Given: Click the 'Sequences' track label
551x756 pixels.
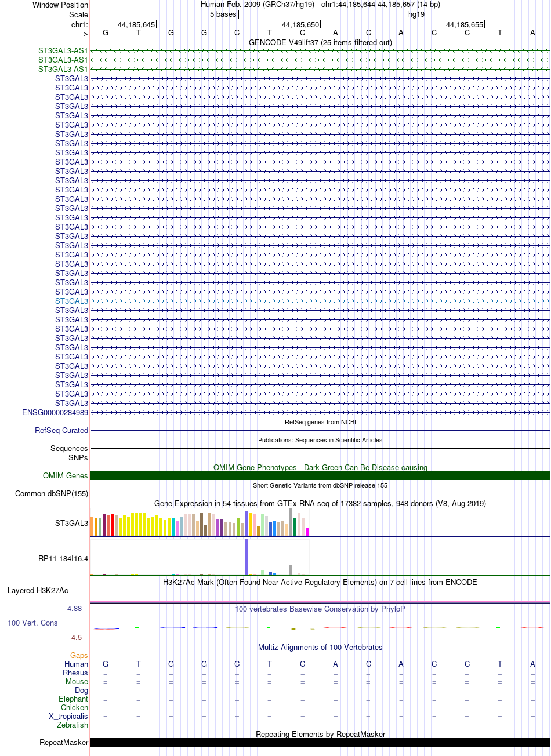Looking at the screenshot, I should point(69,449).
